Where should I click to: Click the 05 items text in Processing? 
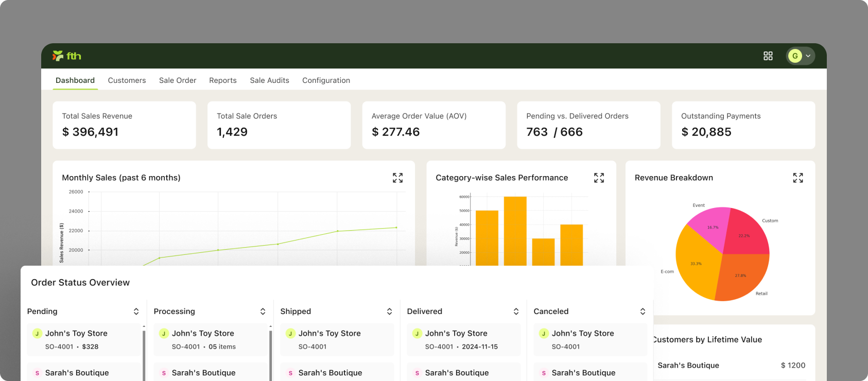(x=222, y=347)
